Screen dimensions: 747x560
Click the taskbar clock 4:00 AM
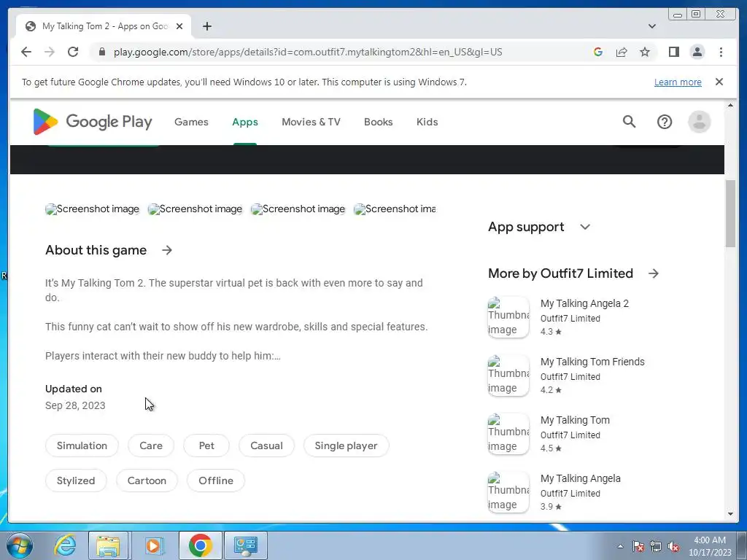710,540
